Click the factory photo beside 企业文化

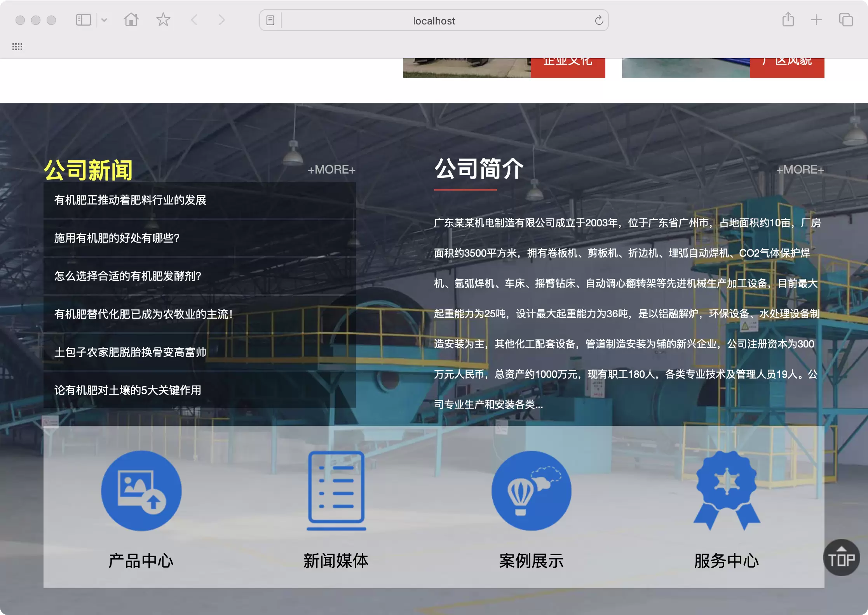point(467,68)
